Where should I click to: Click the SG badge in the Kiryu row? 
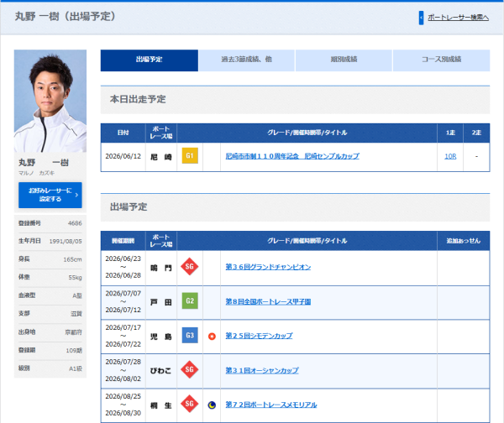point(190,404)
